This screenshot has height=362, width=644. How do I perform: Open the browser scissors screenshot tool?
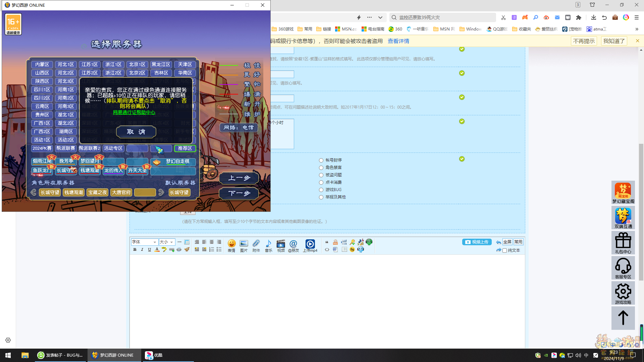point(503,17)
